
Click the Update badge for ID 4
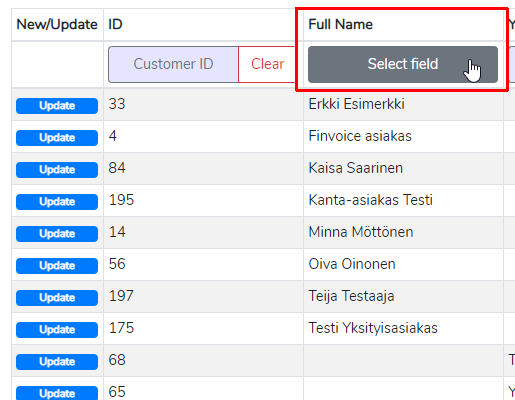(57, 138)
